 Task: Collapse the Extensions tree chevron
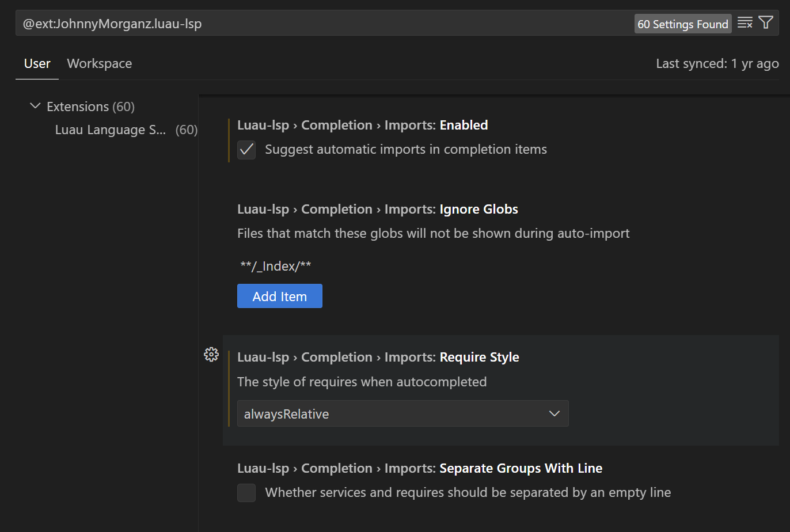pos(35,107)
